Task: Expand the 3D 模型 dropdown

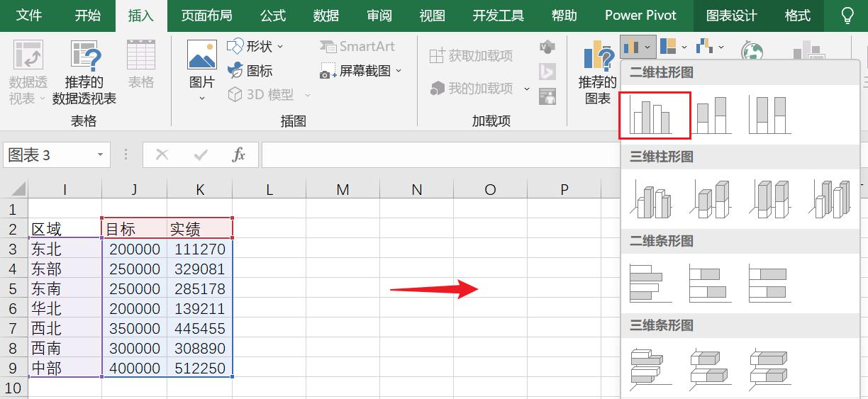Action: pos(308,94)
